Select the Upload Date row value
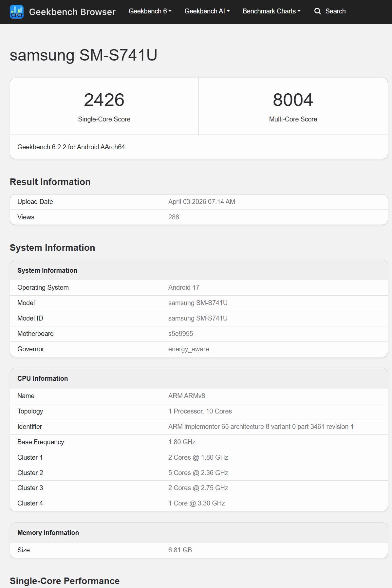392x588 pixels. click(201, 202)
